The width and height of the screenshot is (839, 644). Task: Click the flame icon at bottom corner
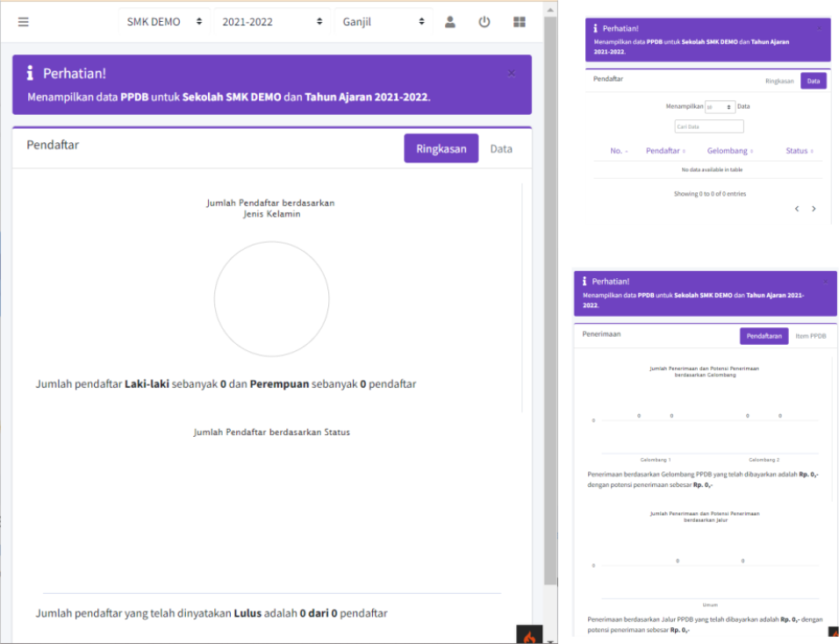pos(529,635)
